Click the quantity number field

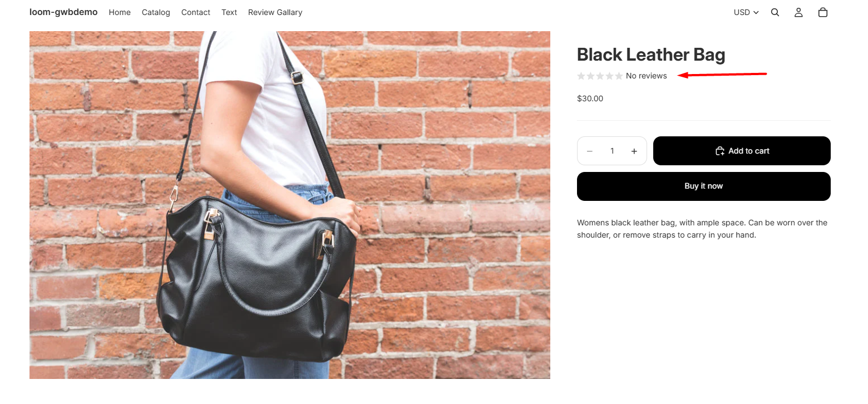[x=612, y=151]
